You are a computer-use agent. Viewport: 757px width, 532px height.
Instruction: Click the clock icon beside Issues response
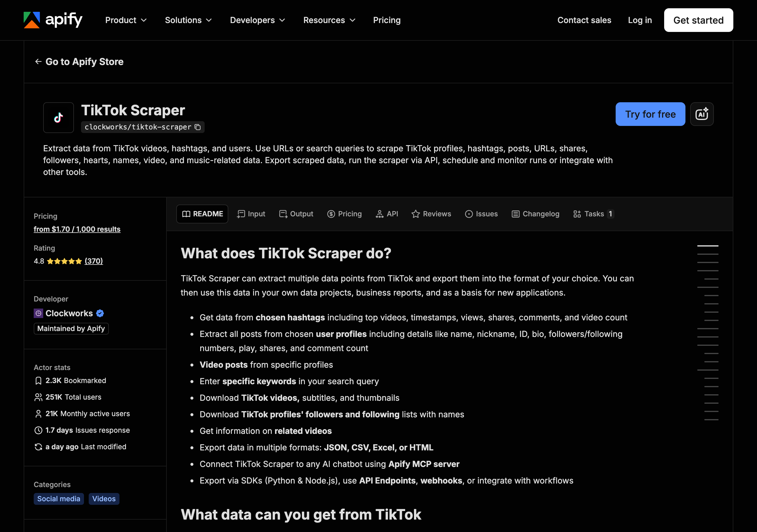pyautogui.click(x=38, y=430)
